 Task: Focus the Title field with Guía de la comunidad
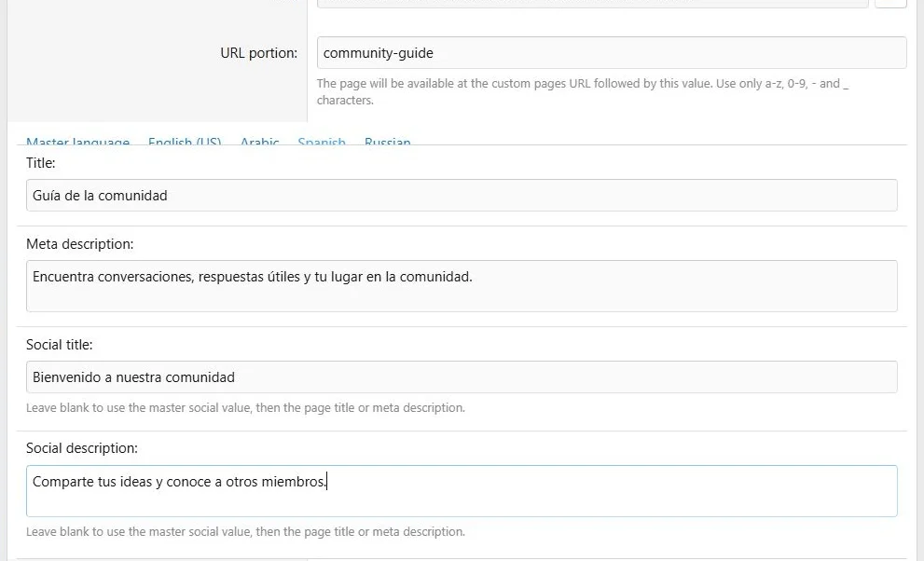[462, 196]
